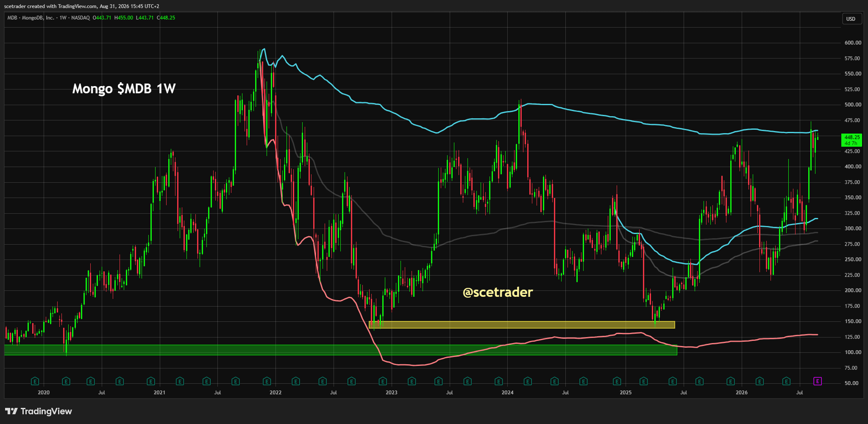Select the low value L443.71
Viewport: 868px width, 424px height.
[145, 18]
